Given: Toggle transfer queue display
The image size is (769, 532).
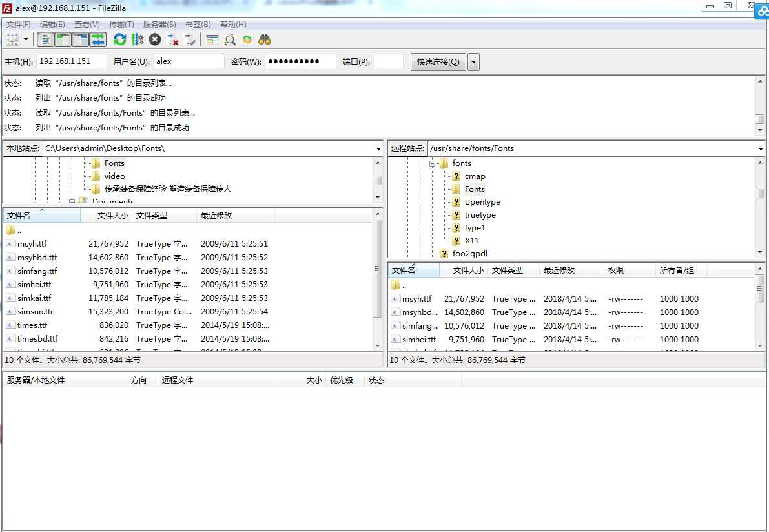Looking at the screenshot, I should (98, 40).
